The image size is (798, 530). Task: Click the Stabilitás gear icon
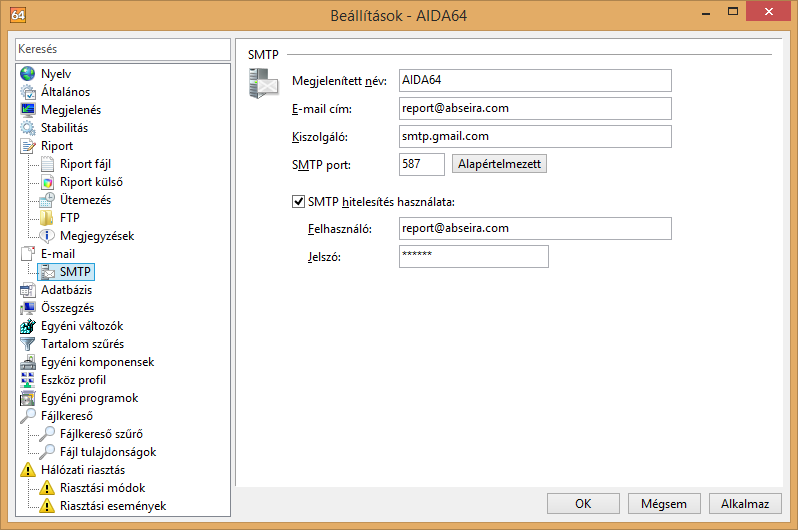click(x=28, y=128)
